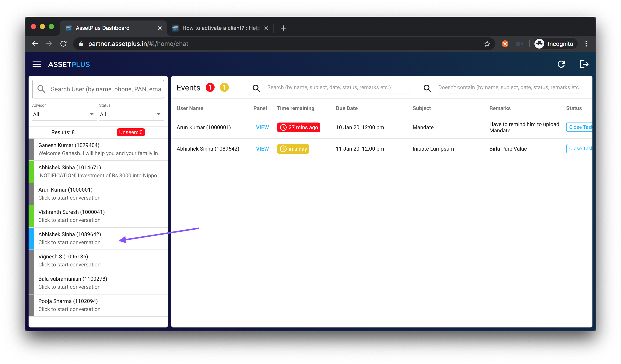This screenshot has height=364, width=621.
Task: Click the Unseen: 0 red badge
Action: tap(131, 132)
